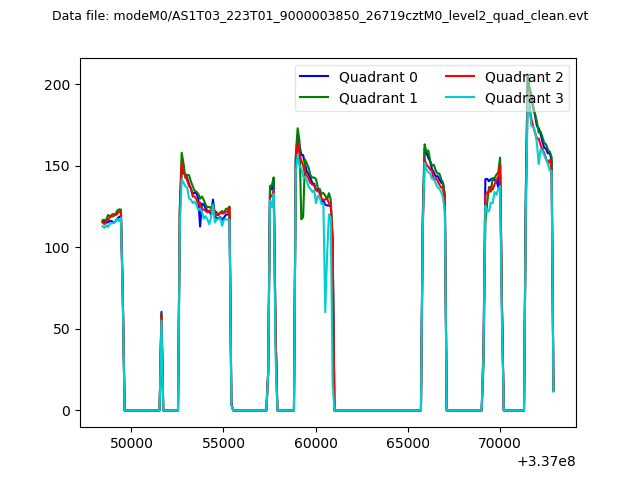Click the +3.37e8 axis offset text

click(x=546, y=461)
